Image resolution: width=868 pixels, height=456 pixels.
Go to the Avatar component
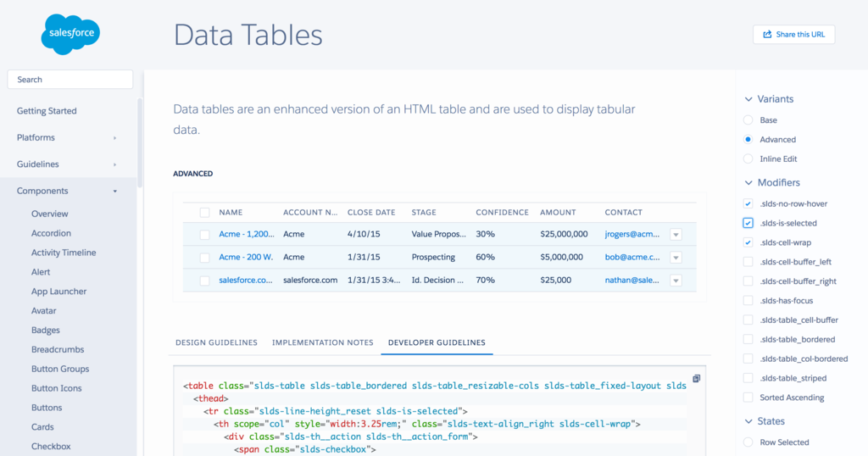(x=44, y=310)
